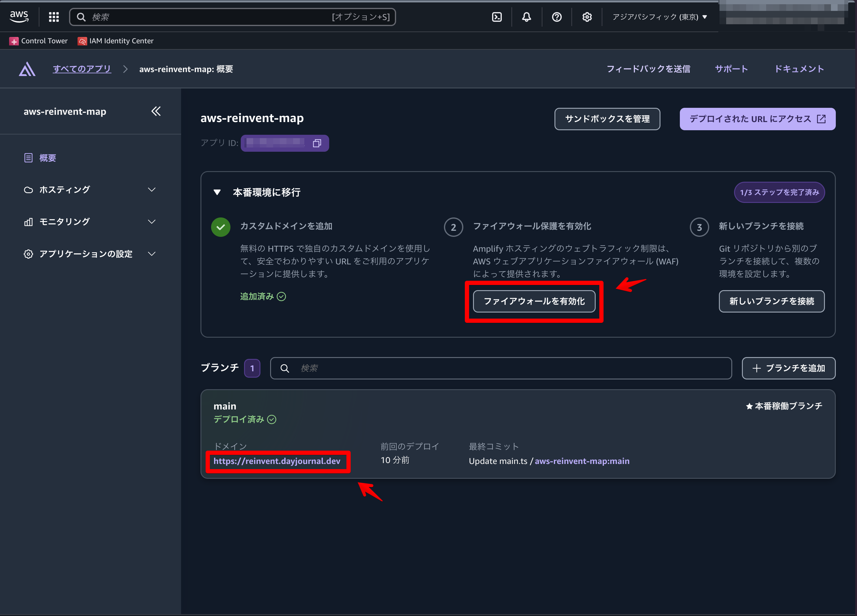The width and height of the screenshot is (857, 616).
Task: Select 概要 in the sidebar
Action: (x=48, y=158)
